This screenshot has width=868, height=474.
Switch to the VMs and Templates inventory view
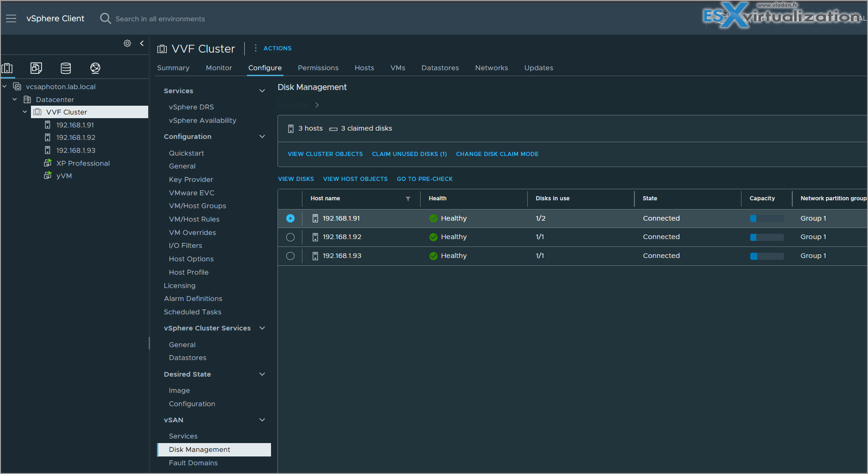36,68
